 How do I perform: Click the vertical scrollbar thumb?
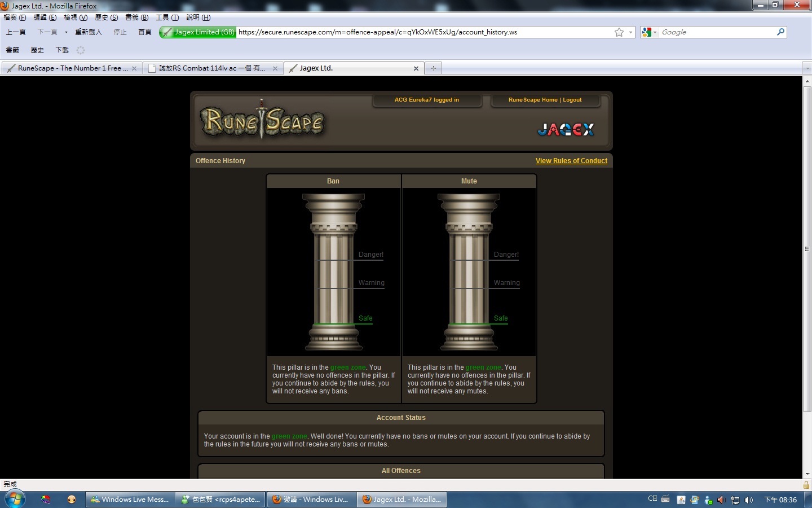[x=807, y=248]
